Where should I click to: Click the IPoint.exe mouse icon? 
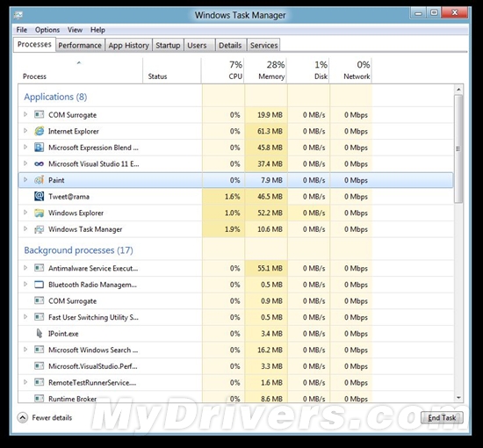tap(40, 334)
